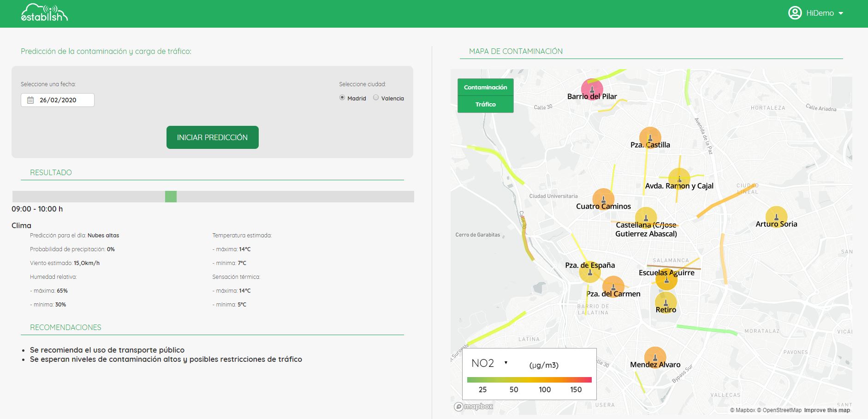Viewport: 868px width, 419px height.
Task: Select the Madrid city radio button
Action: pyautogui.click(x=342, y=98)
